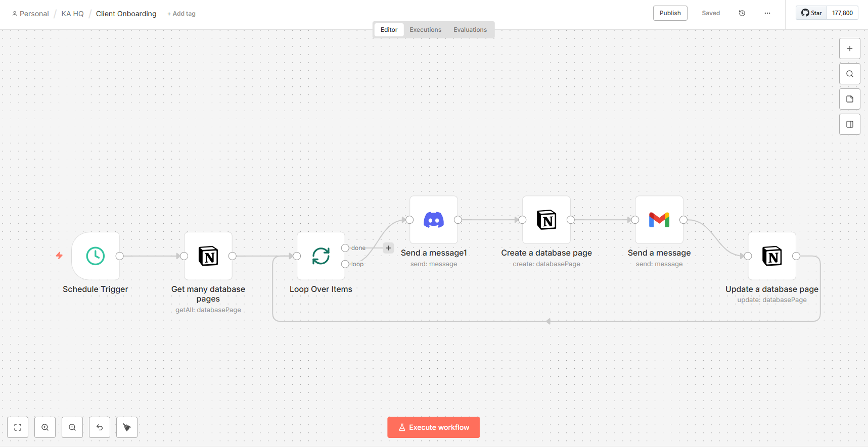The height and width of the screenshot is (447, 868).
Task: Open the workflow history
Action: point(742,13)
